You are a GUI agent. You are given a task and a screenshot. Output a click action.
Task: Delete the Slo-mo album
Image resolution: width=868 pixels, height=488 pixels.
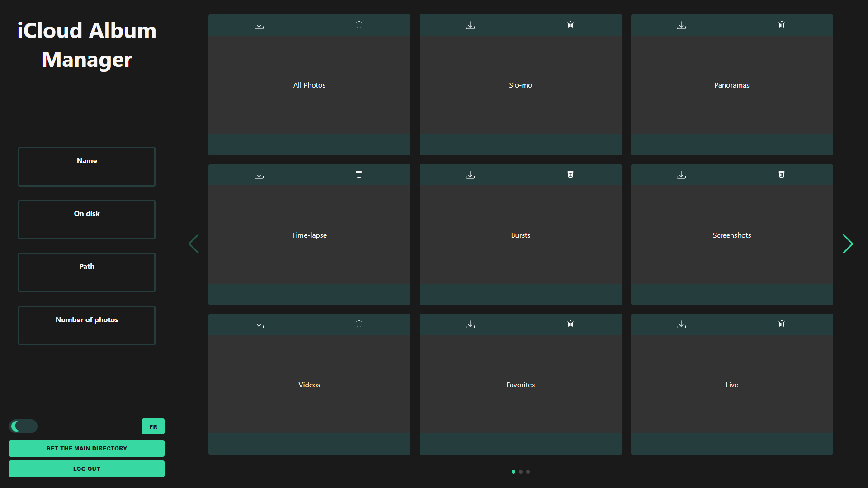[x=571, y=25]
